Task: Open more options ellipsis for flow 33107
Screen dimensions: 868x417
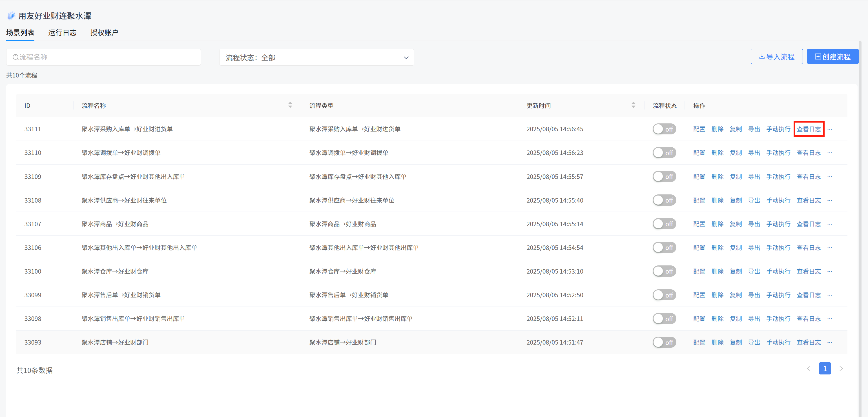Action: tap(830, 224)
